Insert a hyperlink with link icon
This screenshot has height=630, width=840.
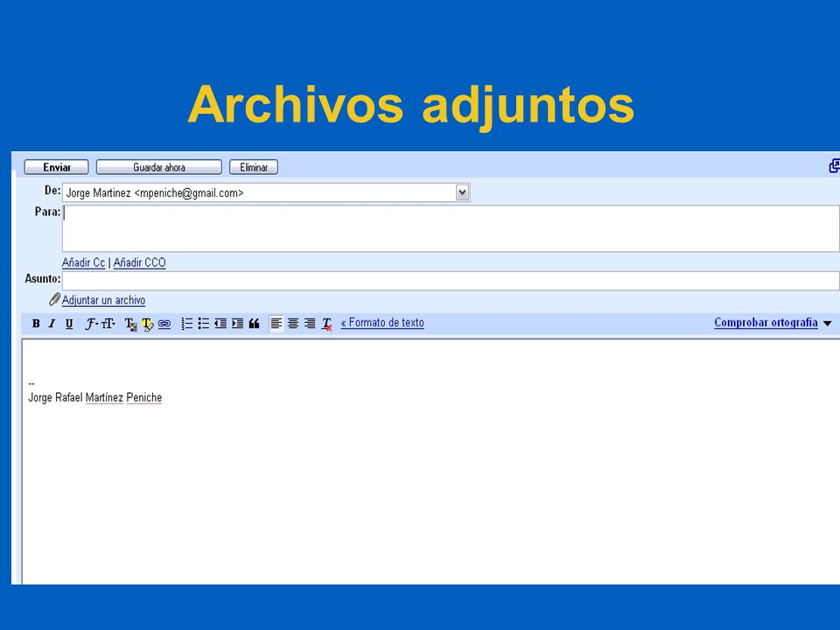(x=164, y=324)
